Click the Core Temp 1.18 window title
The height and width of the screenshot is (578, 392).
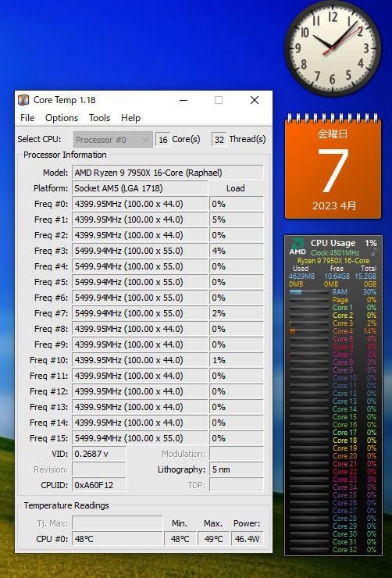click(65, 100)
